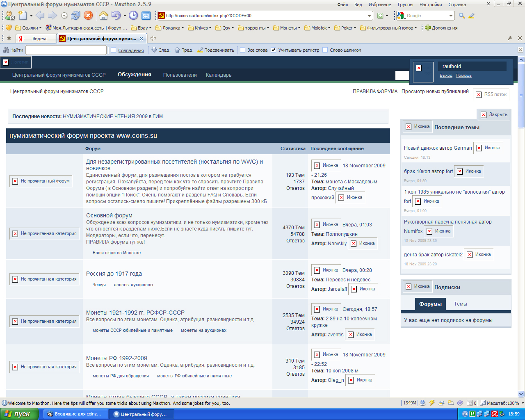The image size is (525, 420).
Task: Click the new tab plus icon
Action: 153,39
